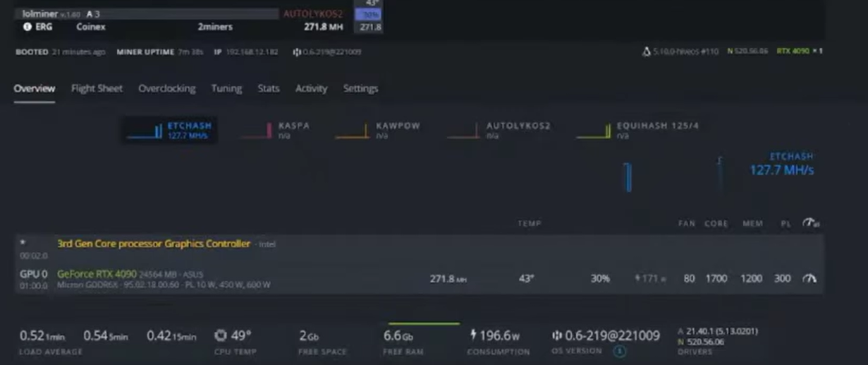The width and height of the screenshot is (868, 365).
Task: Click GPU 0 power limit 300
Action: (x=782, y=278)
